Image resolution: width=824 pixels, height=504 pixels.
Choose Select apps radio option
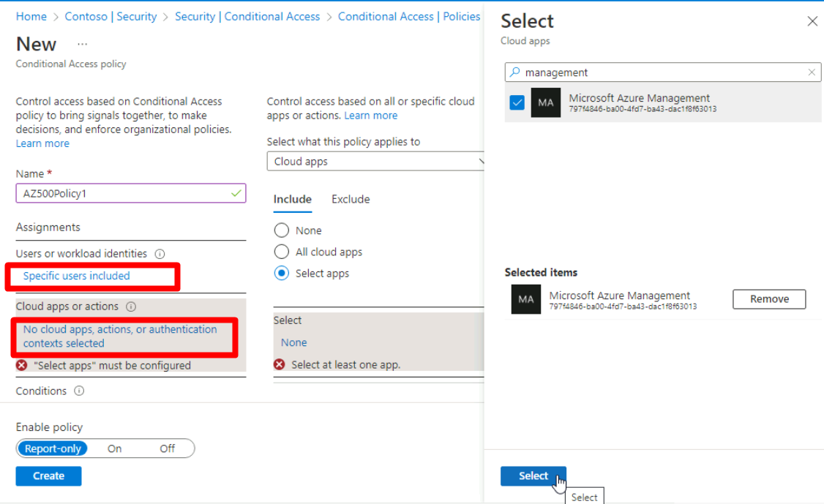[x=282, y=274]
